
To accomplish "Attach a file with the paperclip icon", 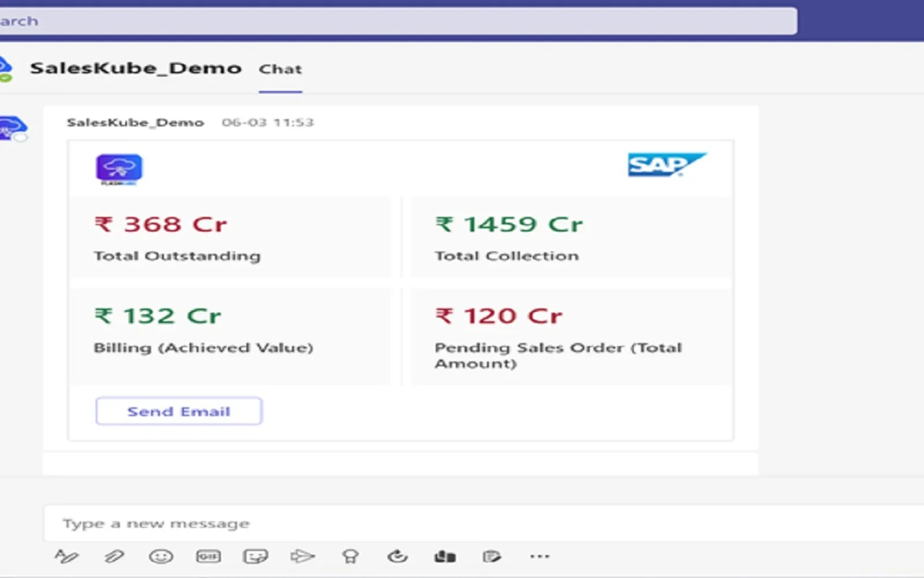I will click(x=114, y=556).
